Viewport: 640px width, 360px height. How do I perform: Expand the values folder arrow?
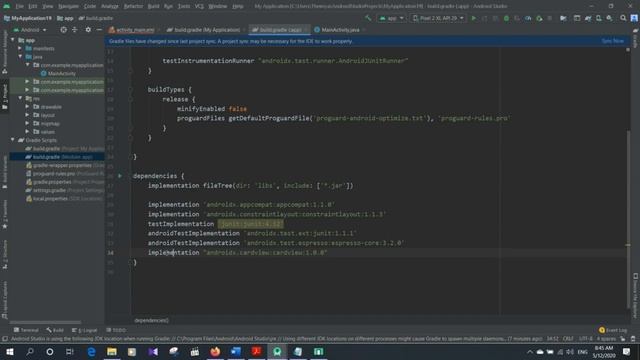pos(27,131)
